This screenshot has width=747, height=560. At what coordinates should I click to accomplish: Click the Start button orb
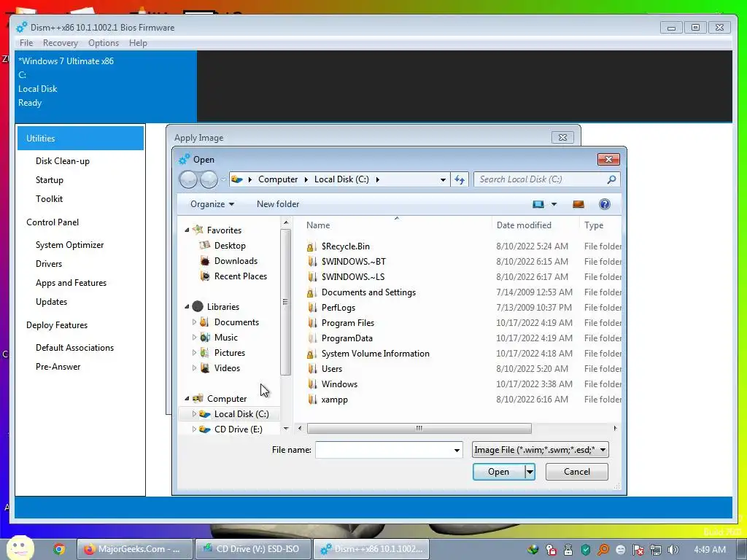[x=20, y=548]
